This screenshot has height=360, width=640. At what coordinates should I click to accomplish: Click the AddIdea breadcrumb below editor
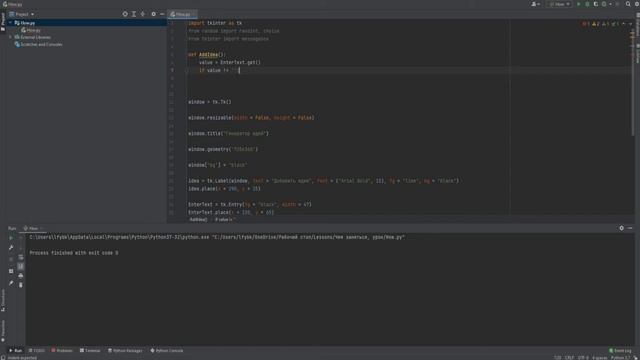click(198, 220)
